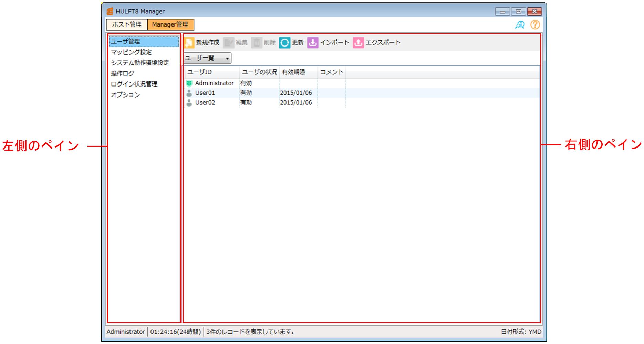Viewport: 644px width, 344px height.
Task: Switch to the ホスト管理 tab
Action: click(x=127, y=25)
